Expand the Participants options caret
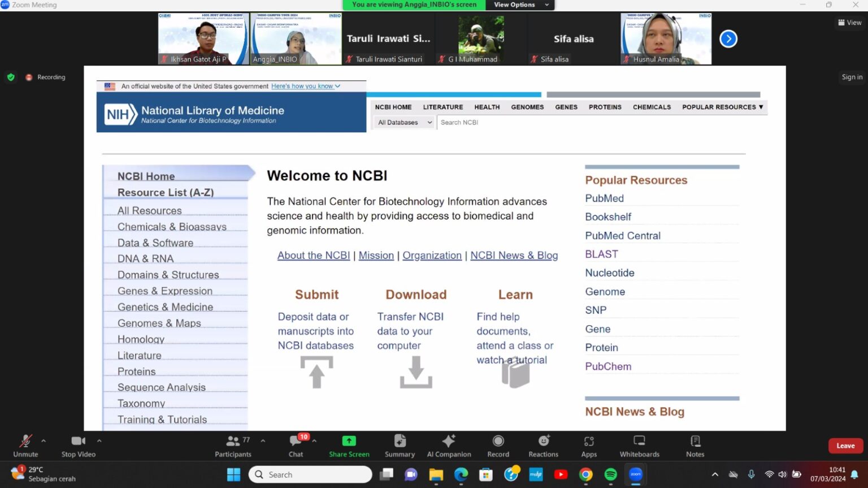 [263, 441]
